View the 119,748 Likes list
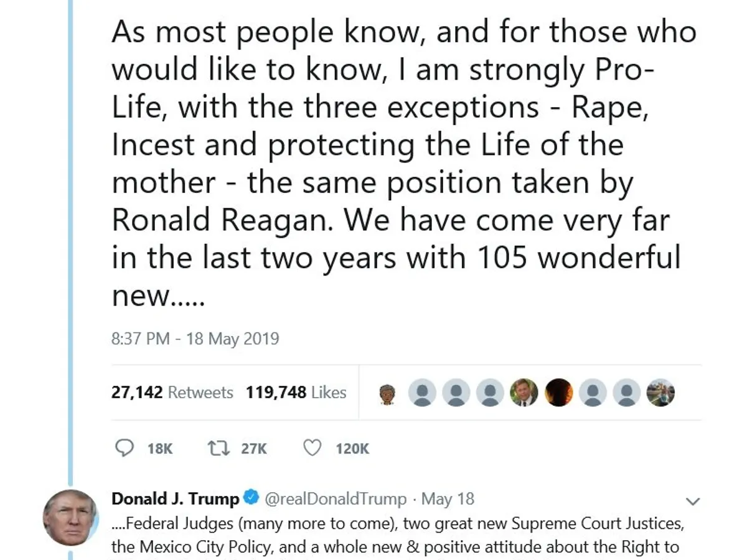Screen dimensions: 747x560 click(296, 393)
